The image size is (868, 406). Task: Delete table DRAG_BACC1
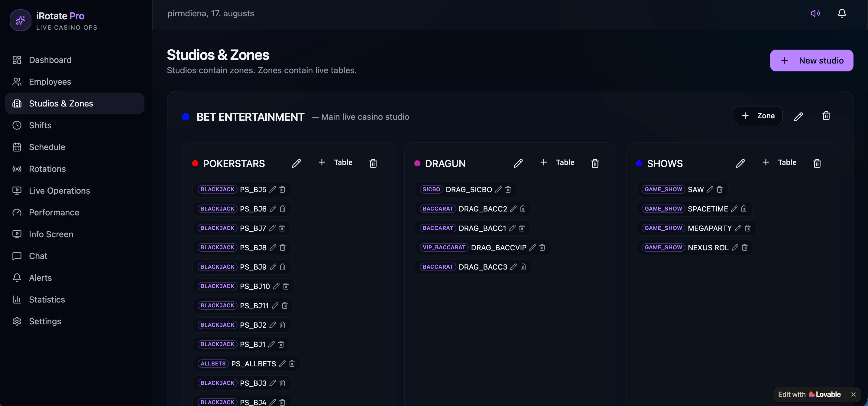click(522, 228)
